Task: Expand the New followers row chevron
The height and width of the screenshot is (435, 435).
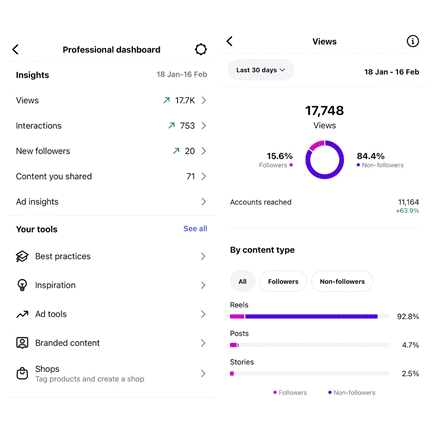Action: (204, 151)
